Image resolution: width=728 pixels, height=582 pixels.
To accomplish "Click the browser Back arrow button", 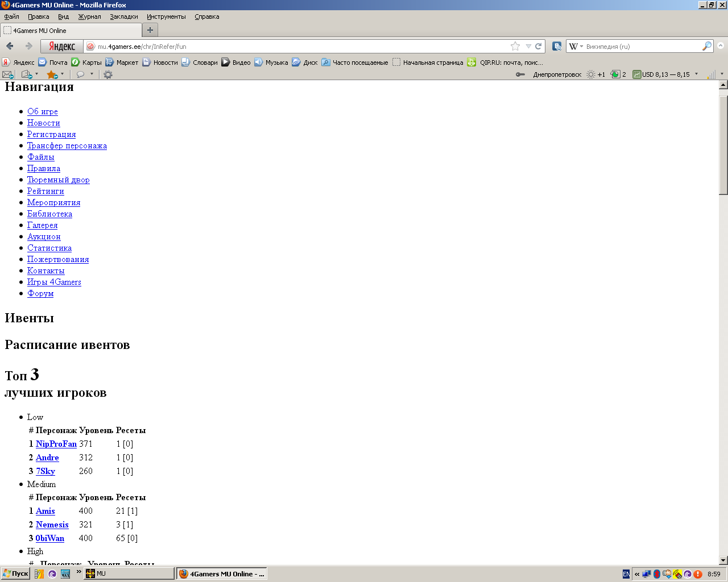I will (x=10, y=46).
